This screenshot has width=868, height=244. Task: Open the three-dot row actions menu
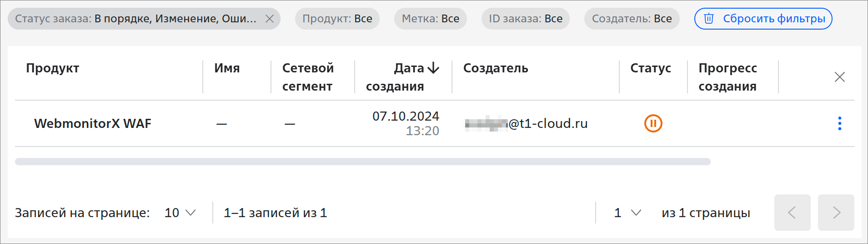click(x=840, y=123)
